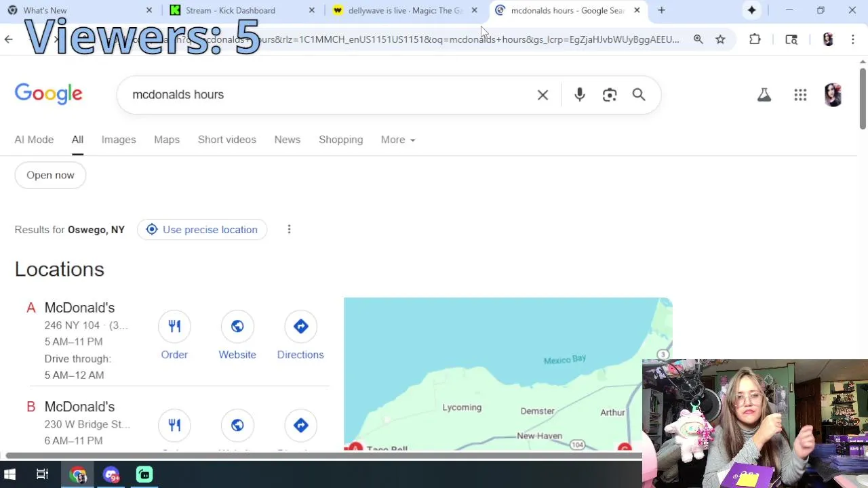Viewport: 868px width, 488px height.
Task: Open a new browser tab with plus
Action: (661, 10)
